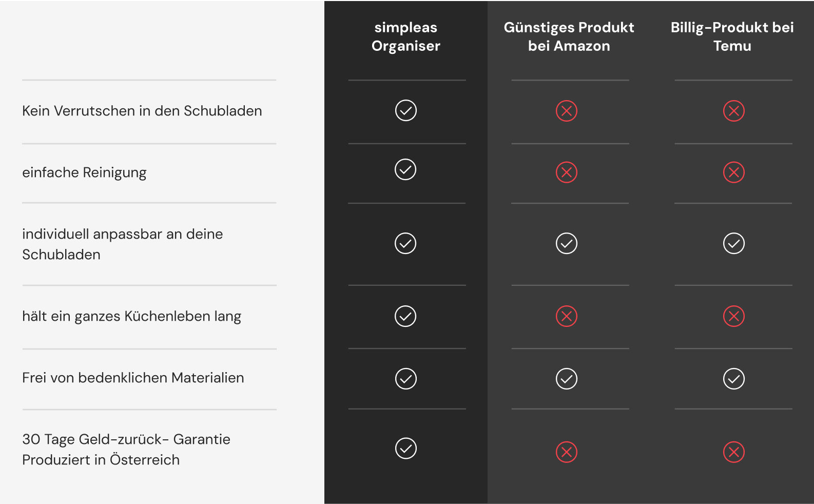Click simpleas checkmark for einfache Reinigung

[405, 169]
